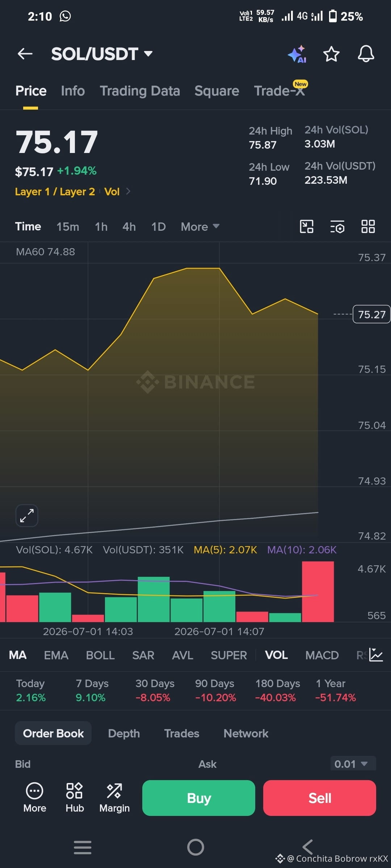Tap the green Buy button
This screenshot has width=391, height=868.
[x=199, y=798]
